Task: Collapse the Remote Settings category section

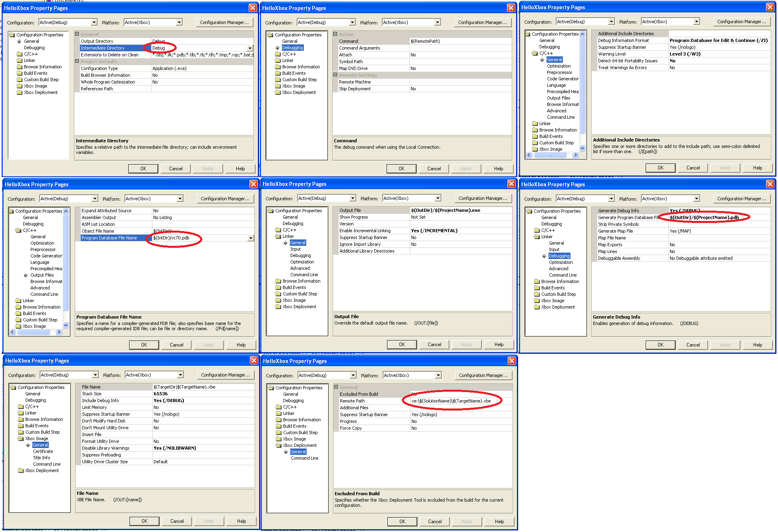Action: tap(335, 75)
